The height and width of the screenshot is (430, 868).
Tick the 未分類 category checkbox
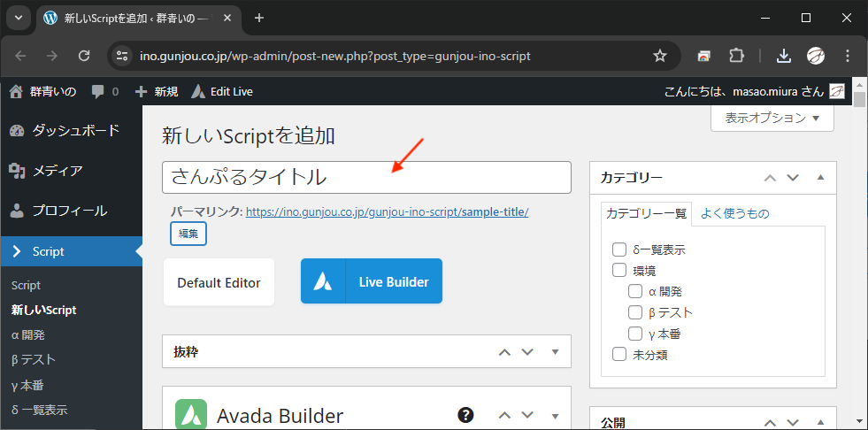click(619, 355)
